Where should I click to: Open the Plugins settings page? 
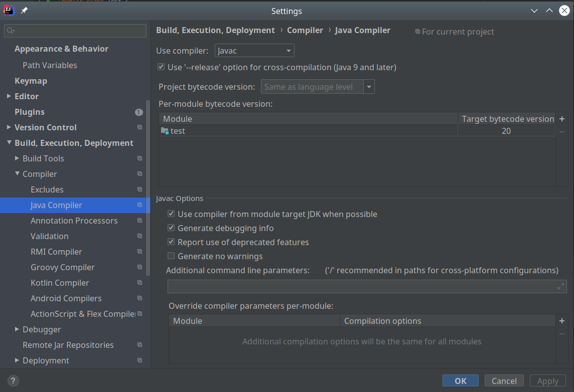coord(30,112)
